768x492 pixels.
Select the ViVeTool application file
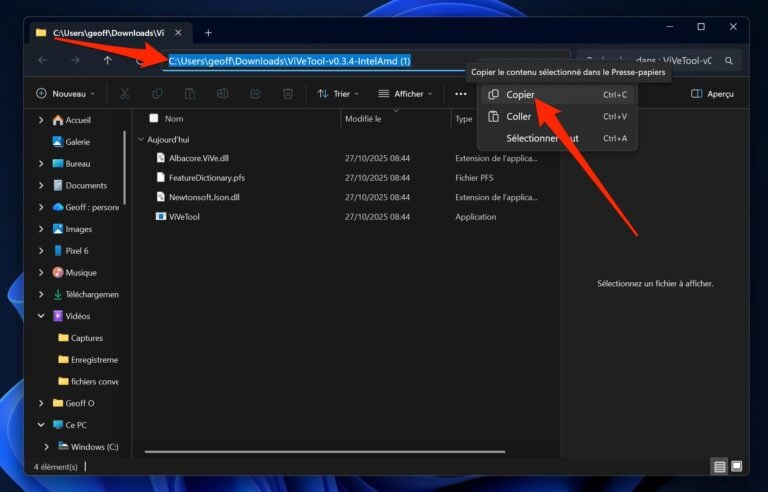(184, 216)
